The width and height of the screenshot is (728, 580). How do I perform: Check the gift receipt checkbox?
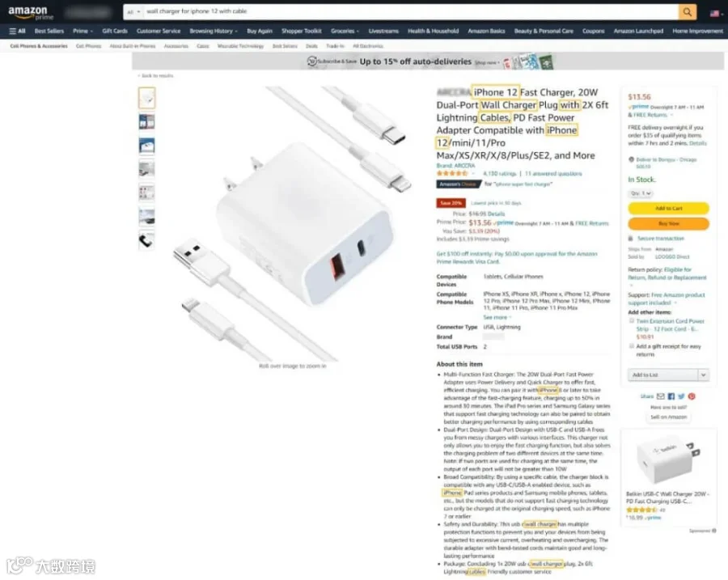[x=632, y=346]
